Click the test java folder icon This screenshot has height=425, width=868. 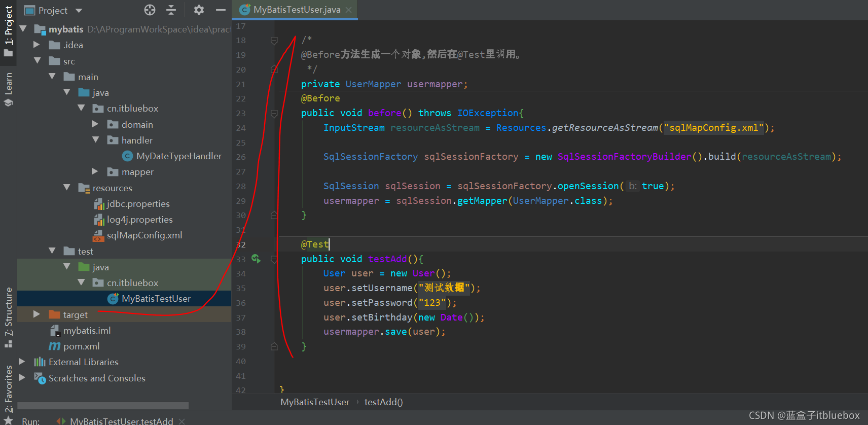click(84, 267)
